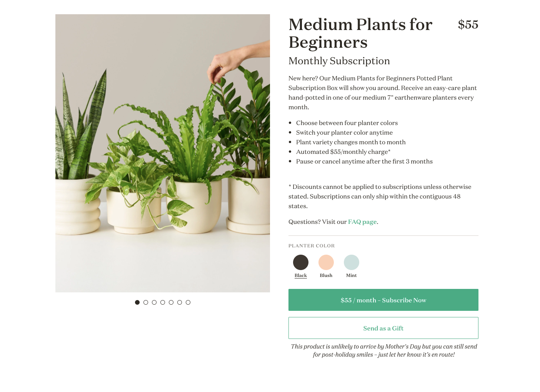540x392 pixels.
Task: Click the Monthly Subscription subtitle
Action: click(339, 61)
